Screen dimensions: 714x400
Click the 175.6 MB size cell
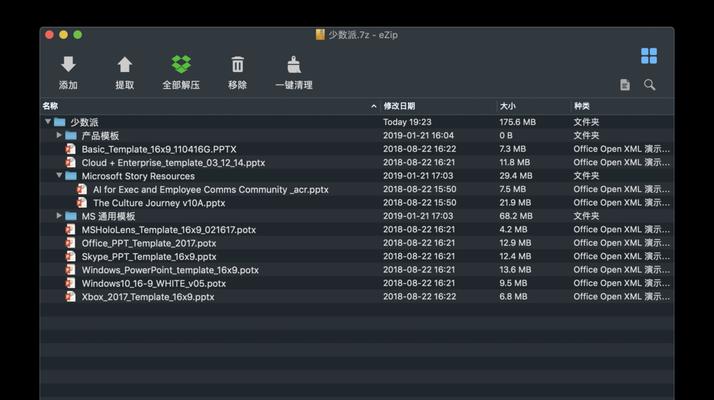[x=517, y=122]
